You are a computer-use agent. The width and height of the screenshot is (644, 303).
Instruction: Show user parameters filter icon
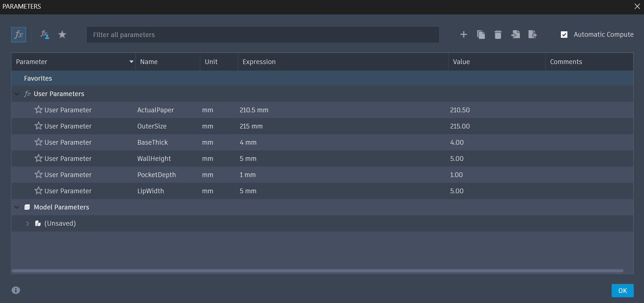pos(45,35)
